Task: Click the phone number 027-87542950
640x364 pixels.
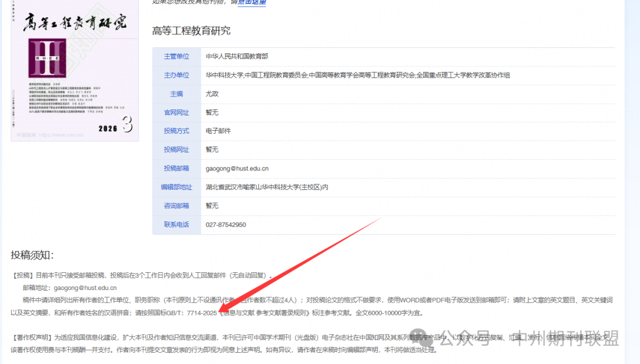Action: tap(226, 224)
